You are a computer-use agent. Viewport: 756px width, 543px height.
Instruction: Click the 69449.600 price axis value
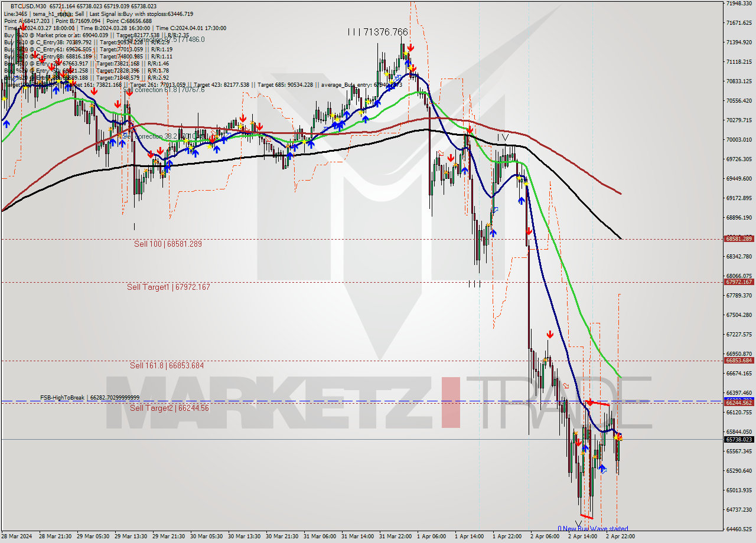(739, 179)
